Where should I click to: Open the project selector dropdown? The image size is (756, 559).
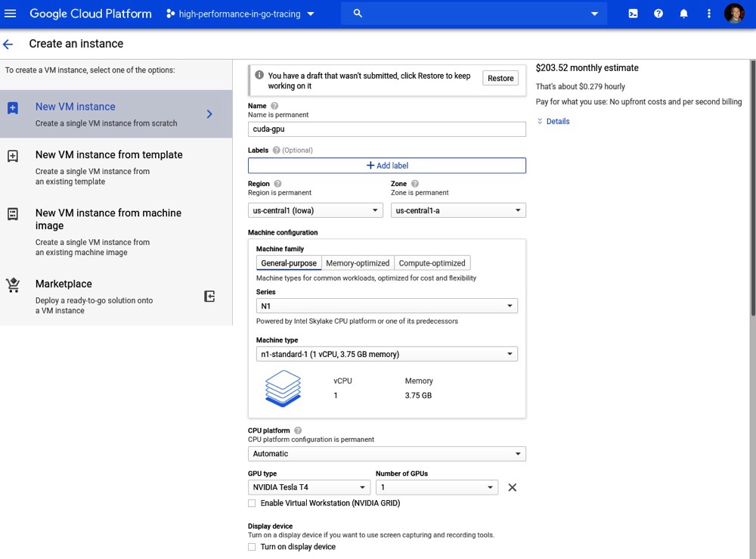tap(240, 14)
